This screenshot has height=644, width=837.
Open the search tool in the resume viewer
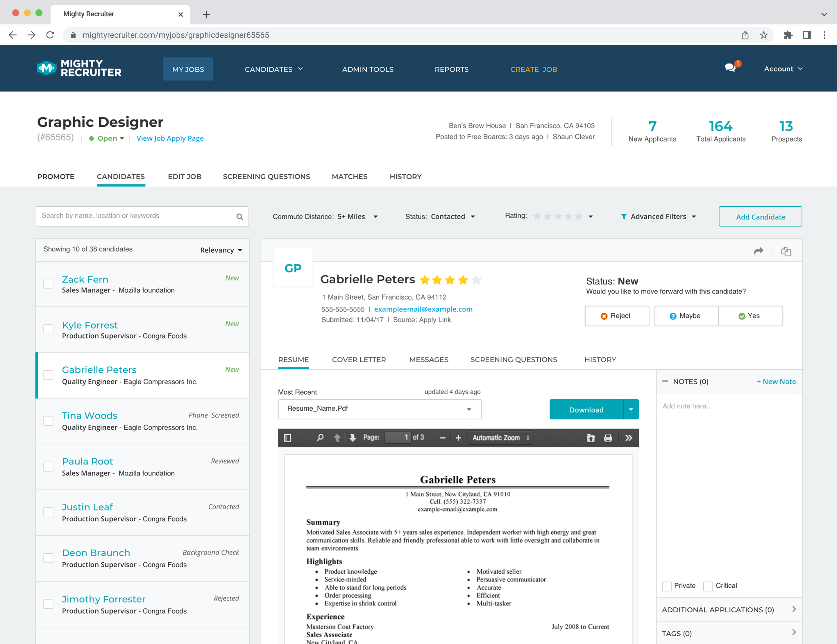pyautogui.click(x=320, y=437)
